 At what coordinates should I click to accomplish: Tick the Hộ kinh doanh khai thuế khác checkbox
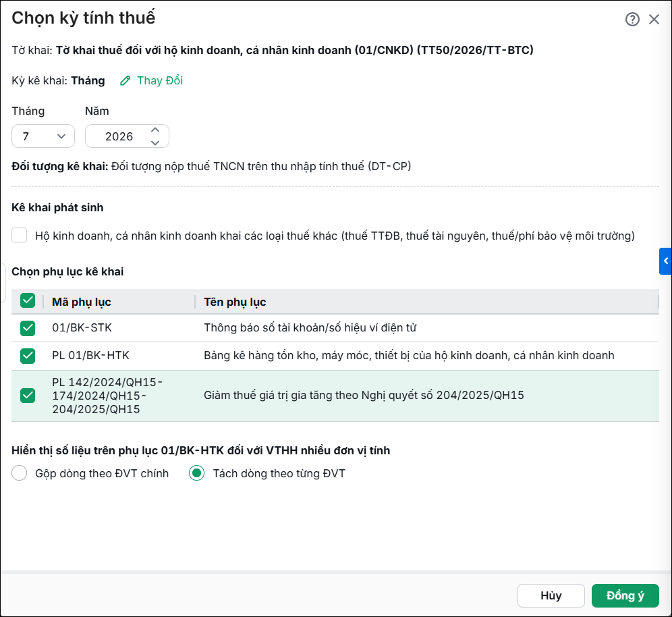point(20,236)
